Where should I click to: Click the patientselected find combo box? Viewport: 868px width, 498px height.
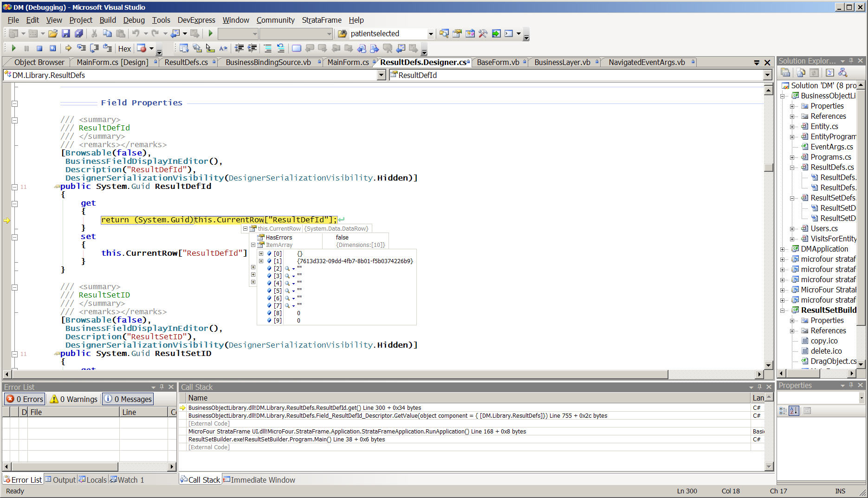coord(388,33)
